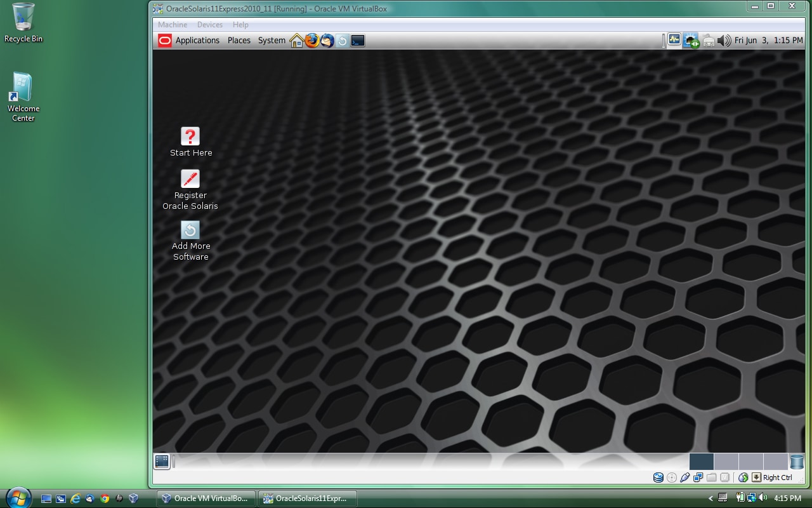Screen dimensions: 812x508
Task: Open the Solaris volume control
Action: [x=724, y=41]
